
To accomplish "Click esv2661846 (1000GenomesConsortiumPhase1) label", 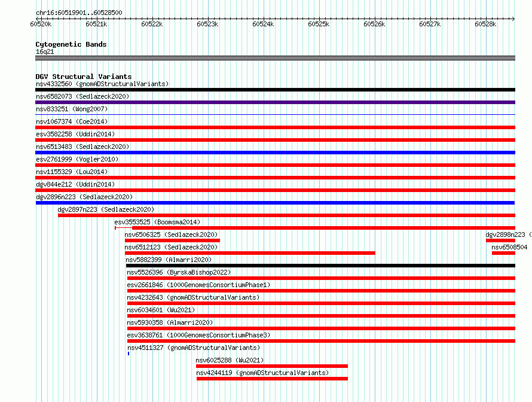I will 198,285.
